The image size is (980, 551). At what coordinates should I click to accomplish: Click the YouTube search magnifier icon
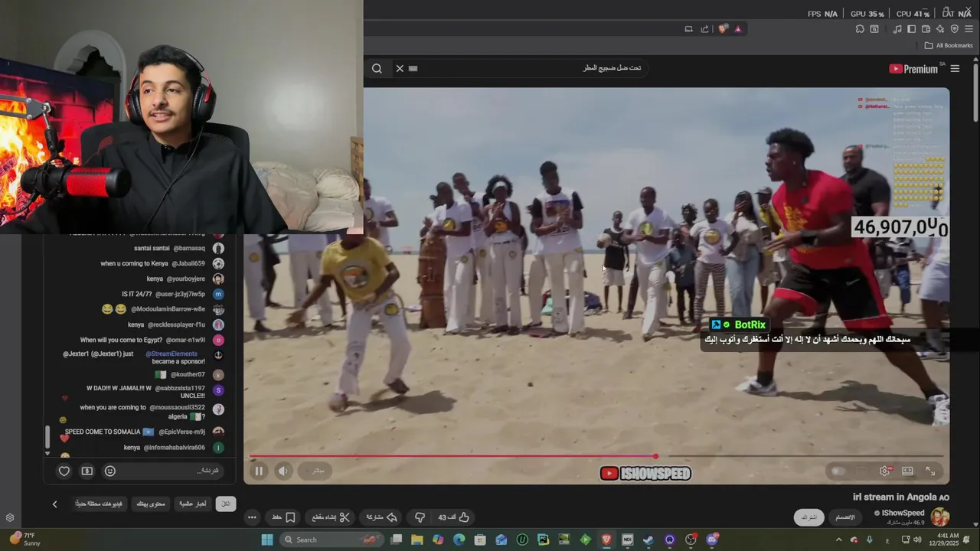click(x=377, y=68)
